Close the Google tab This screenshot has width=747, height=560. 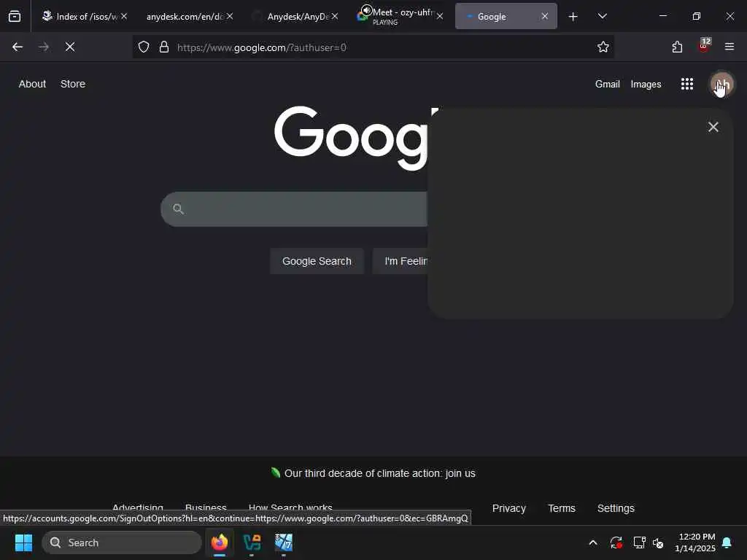[544, 16]
